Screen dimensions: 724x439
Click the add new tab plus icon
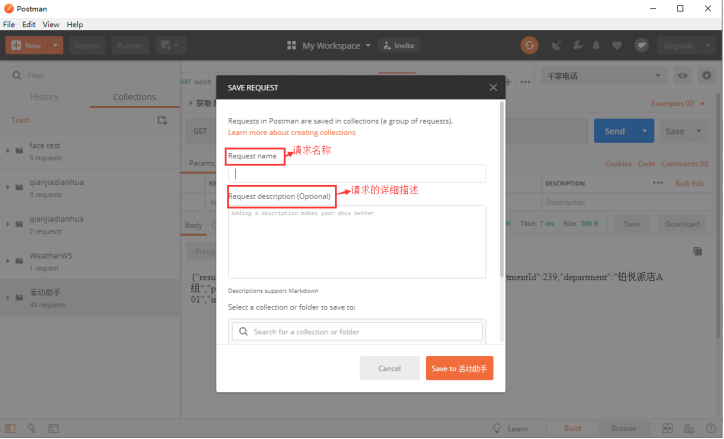[x=508, y=82]
